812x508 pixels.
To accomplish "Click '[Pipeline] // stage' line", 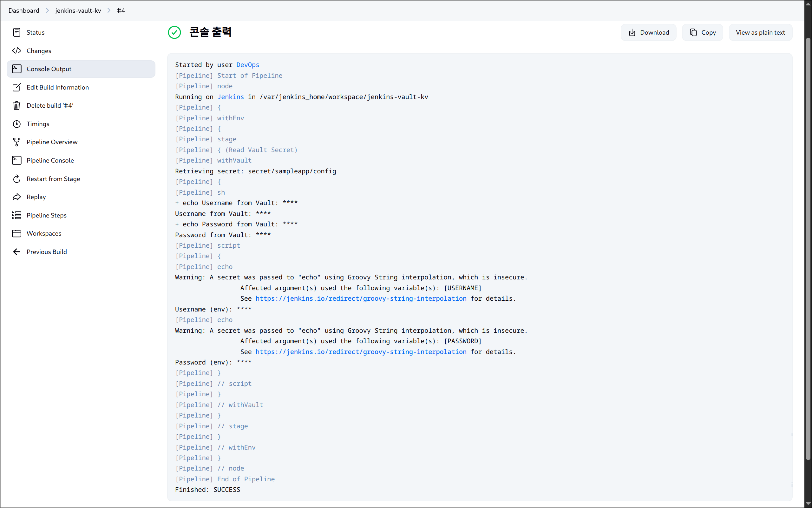I will tap(211, 426).
